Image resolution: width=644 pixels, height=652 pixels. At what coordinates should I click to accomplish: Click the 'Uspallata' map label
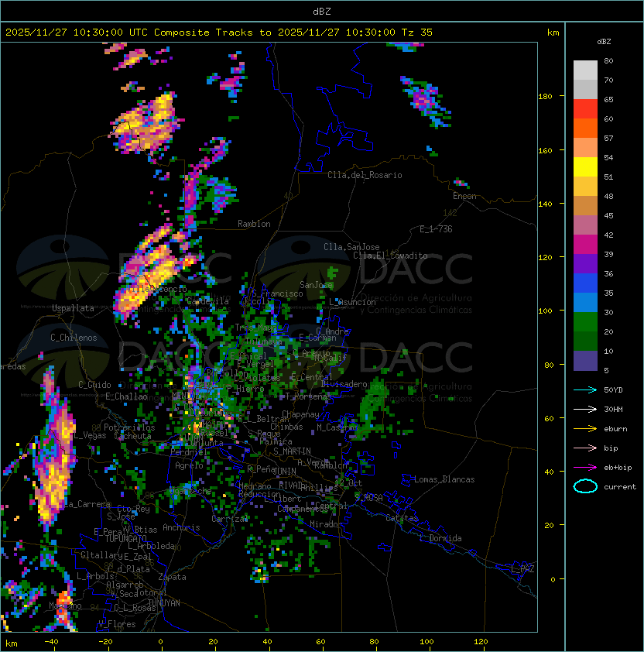point(73,308)
